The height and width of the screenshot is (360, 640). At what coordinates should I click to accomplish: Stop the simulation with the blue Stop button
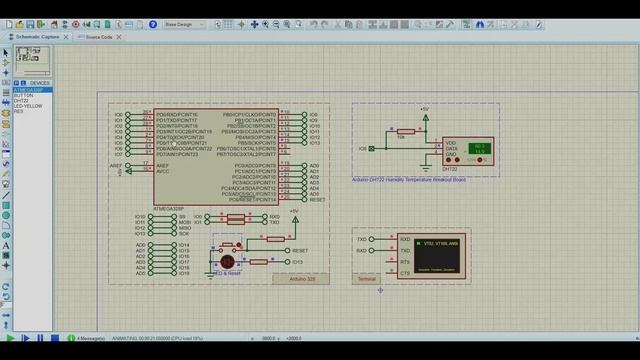tap(55, 338)
